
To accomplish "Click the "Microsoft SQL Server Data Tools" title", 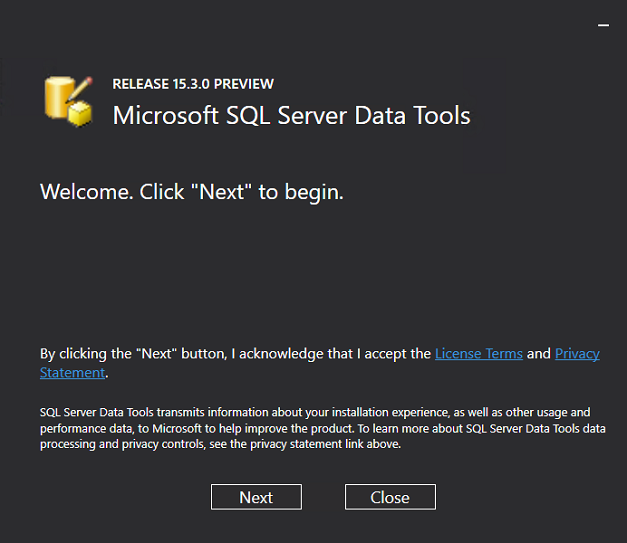I will point(291,115).
